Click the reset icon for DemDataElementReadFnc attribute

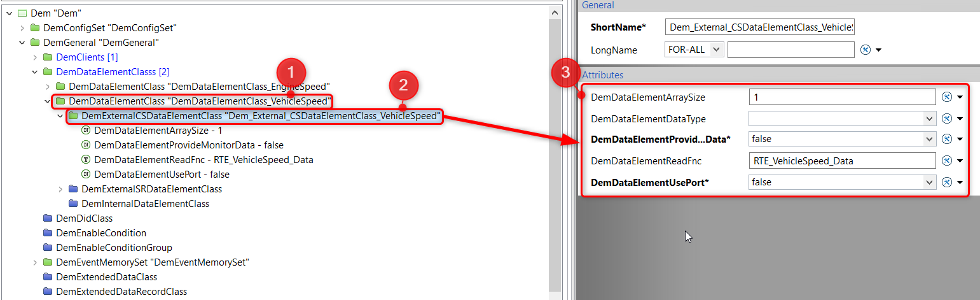click(x=946, y=161)
